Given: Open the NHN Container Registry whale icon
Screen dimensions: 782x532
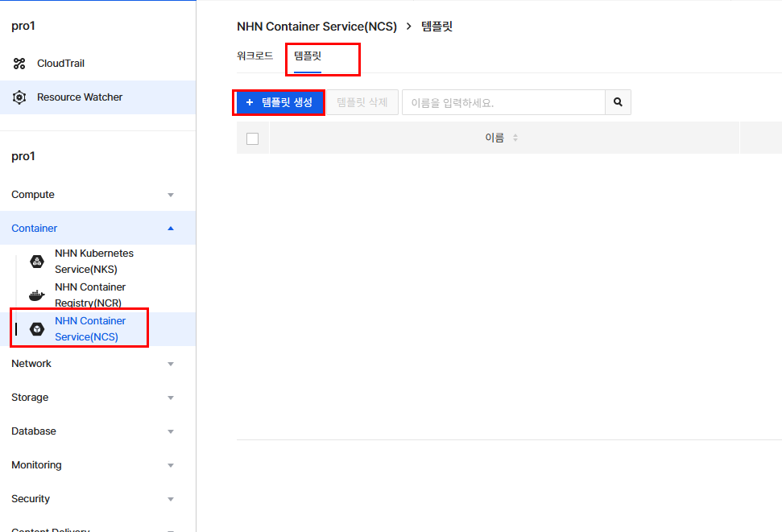Looking at the screenshot, I should (37, 295).
